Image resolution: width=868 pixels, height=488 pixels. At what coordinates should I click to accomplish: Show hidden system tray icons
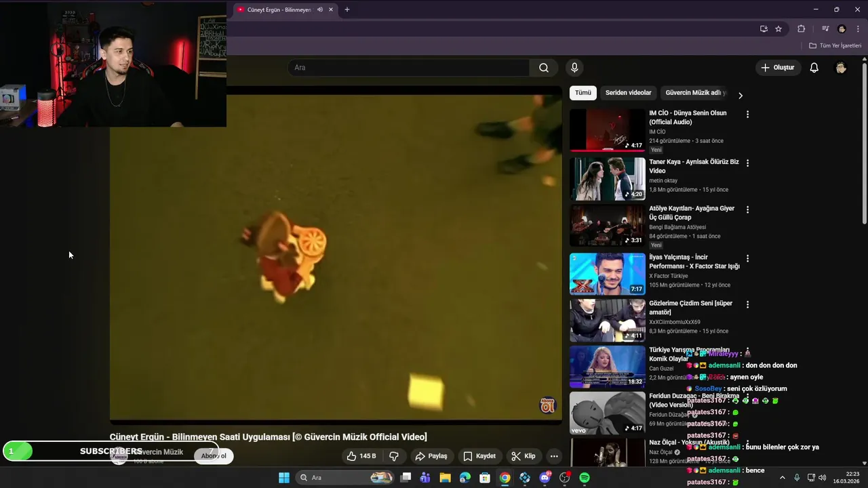pos(782,478)
